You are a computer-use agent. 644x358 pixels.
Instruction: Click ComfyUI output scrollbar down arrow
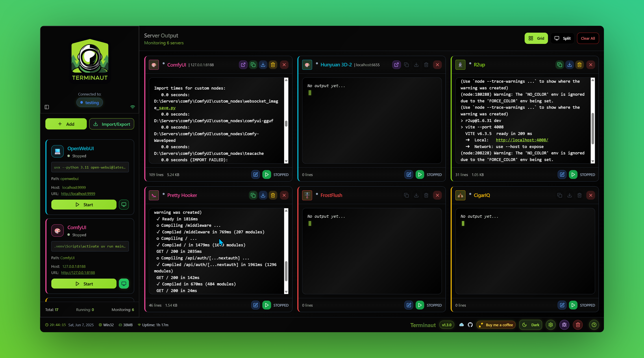pyautogui.click(x=286, y=161)
